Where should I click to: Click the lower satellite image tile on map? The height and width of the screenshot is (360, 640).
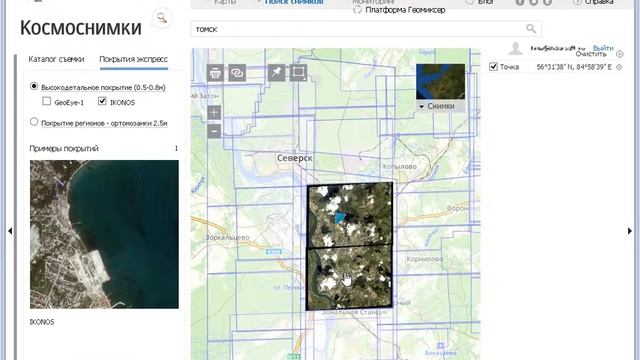(x=350, y=278)
